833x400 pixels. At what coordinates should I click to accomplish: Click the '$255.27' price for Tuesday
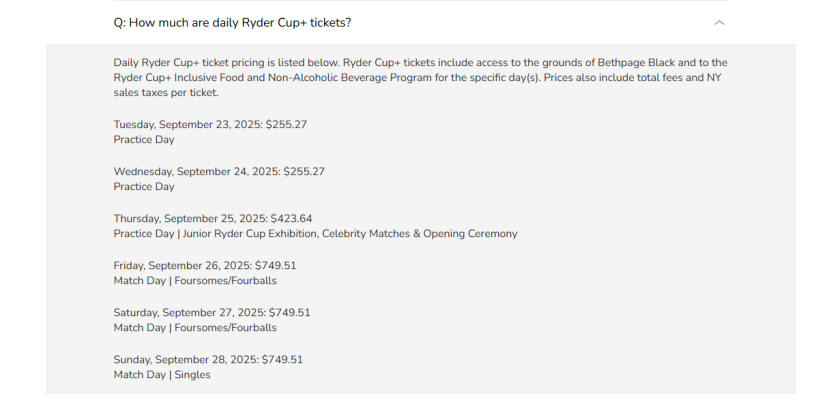coord(286,125)
